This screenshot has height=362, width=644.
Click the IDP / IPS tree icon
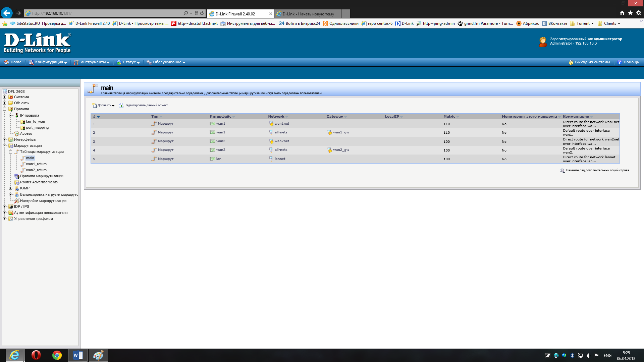(11, 207)
